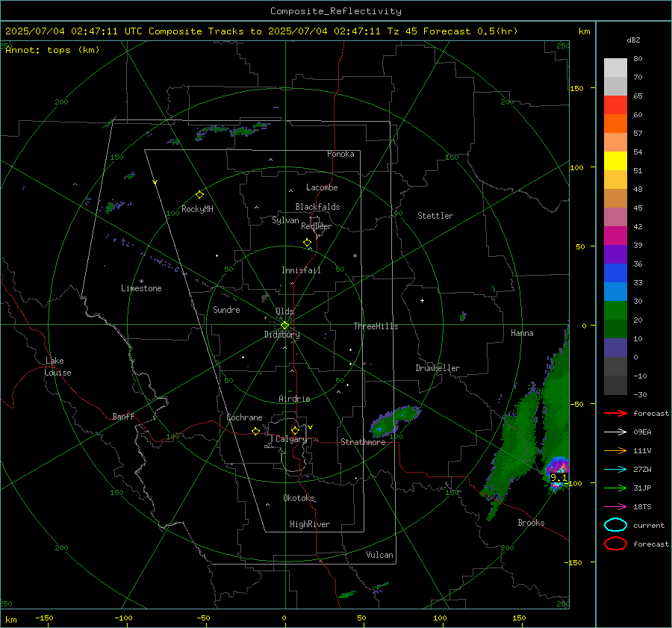Screen dimensions: 672x628
Task: Select the light blue 33-30 dBZ band
Action: [x=615, y=292]
